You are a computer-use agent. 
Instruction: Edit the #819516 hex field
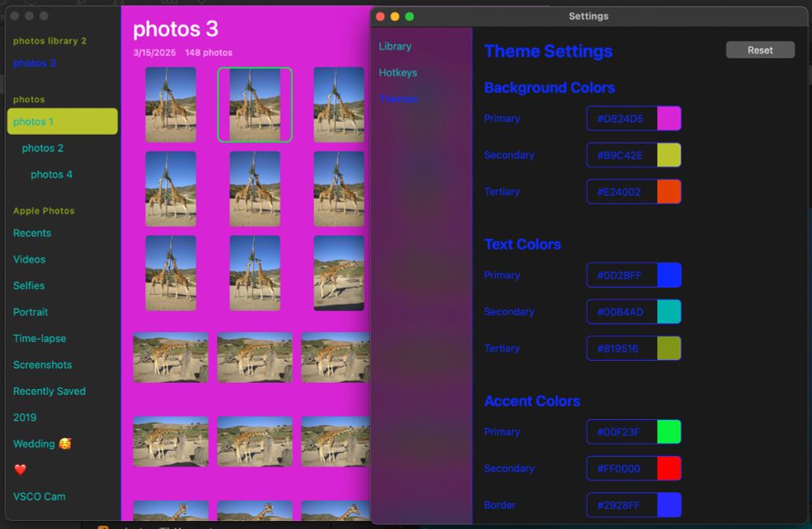tap(622, 348)
